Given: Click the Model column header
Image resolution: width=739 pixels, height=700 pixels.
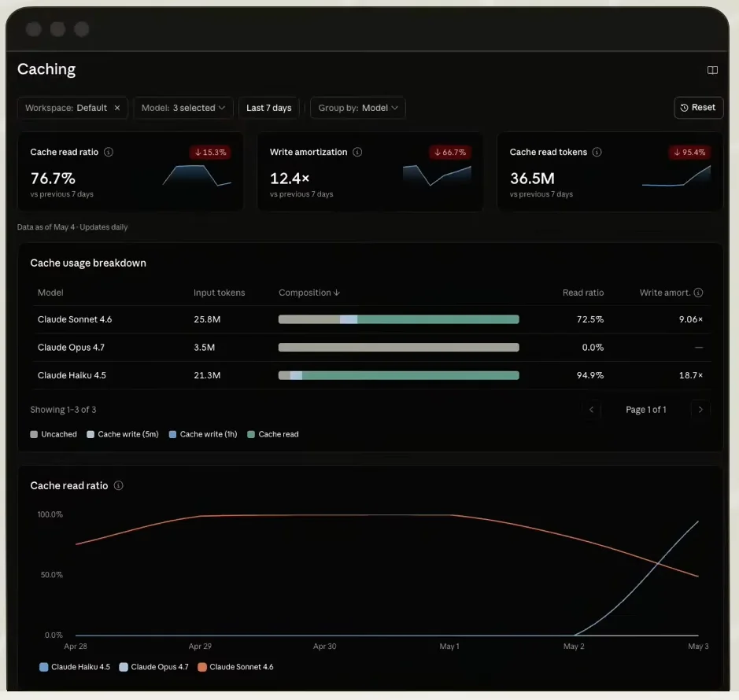Looking at the screenshot, I should (50, 293).
